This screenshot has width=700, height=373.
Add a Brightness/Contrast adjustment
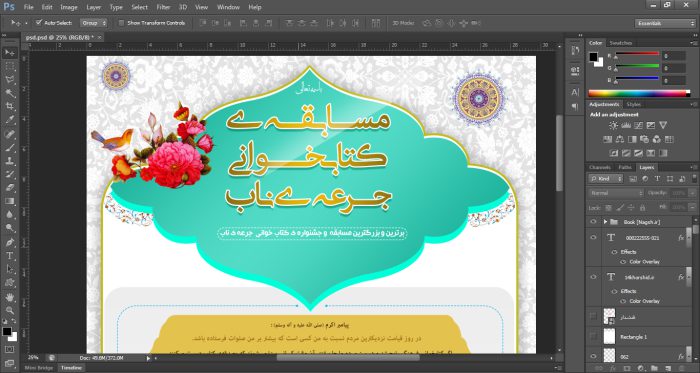click(613, 126)
